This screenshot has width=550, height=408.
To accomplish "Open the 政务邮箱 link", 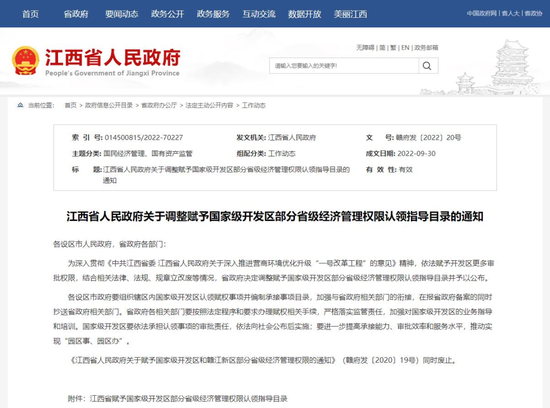I will pos(426,47).
